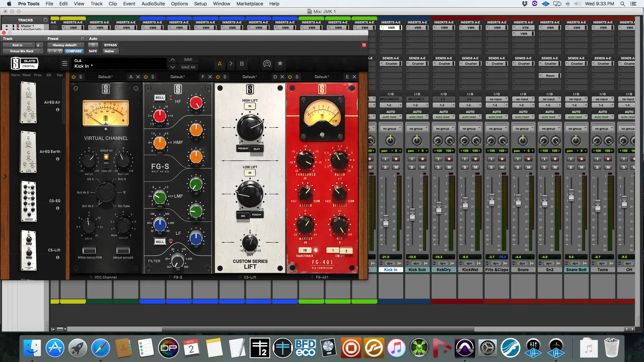Toggle High Lift IN on CS-Lift
Image resolution: width=644 pixels, height=362 pixels.
click(x=250, y=106)
